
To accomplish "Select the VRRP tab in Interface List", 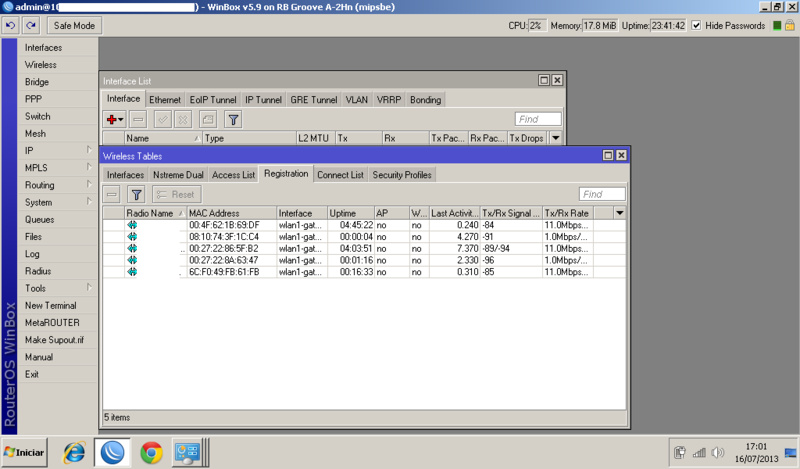I will [x=389, y=100].
